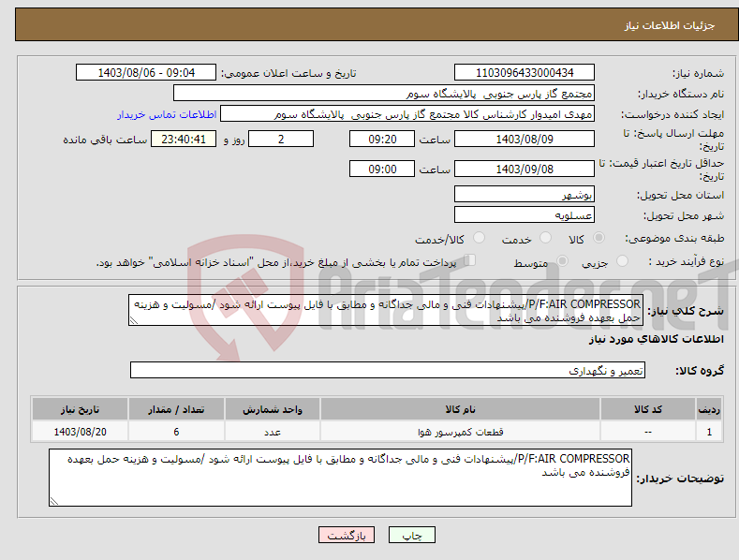Open the اطلاعات تماس خریدار link
The image size is (739, 560).
(167, 114)
